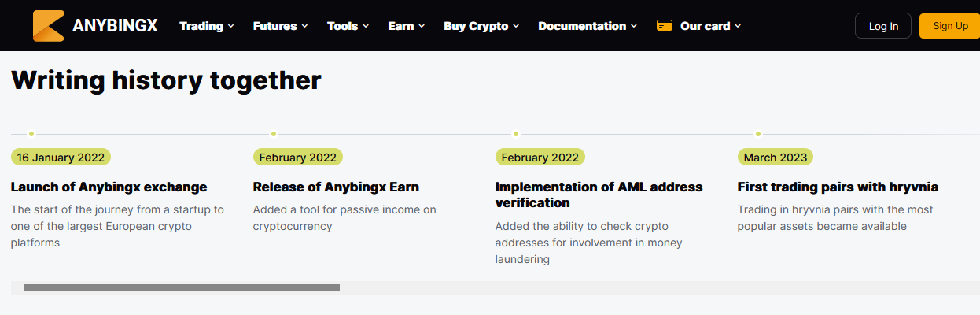Image resolution: width=980 pixels, height=315 pixels.
Task: Click the March 2023 date badge
Action: [x=776, y=157]
